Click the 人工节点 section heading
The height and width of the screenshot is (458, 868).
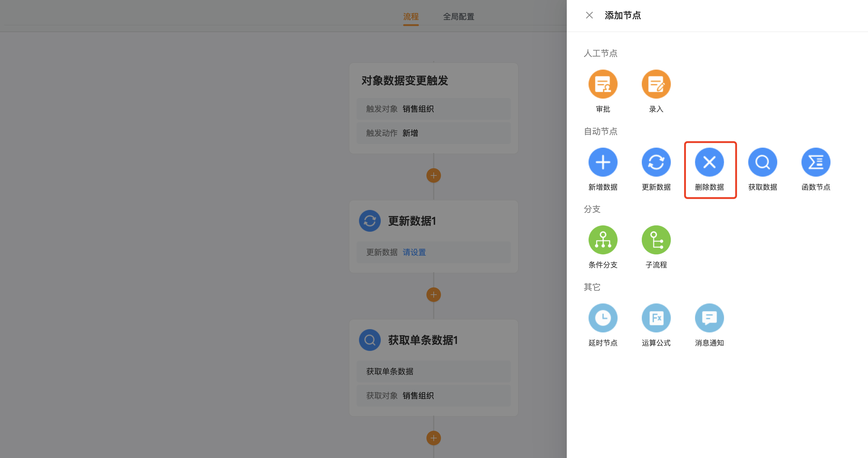coord(600,53)
